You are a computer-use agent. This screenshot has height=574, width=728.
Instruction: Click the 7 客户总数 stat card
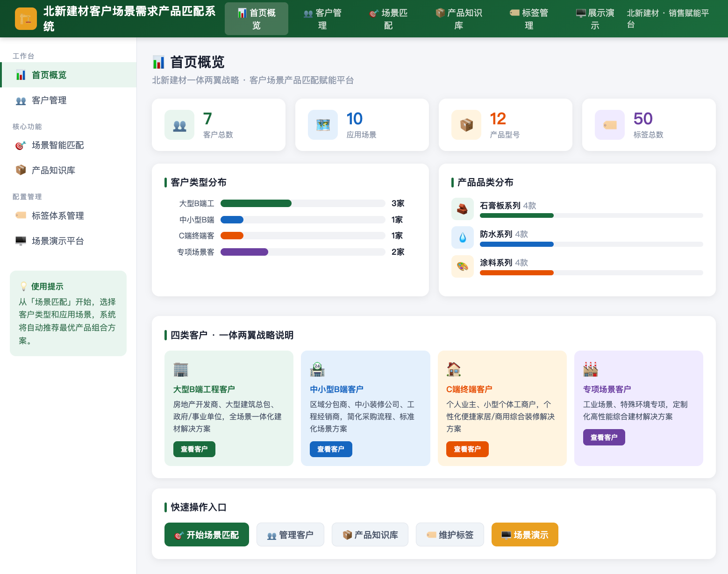(x=219, y=125)
